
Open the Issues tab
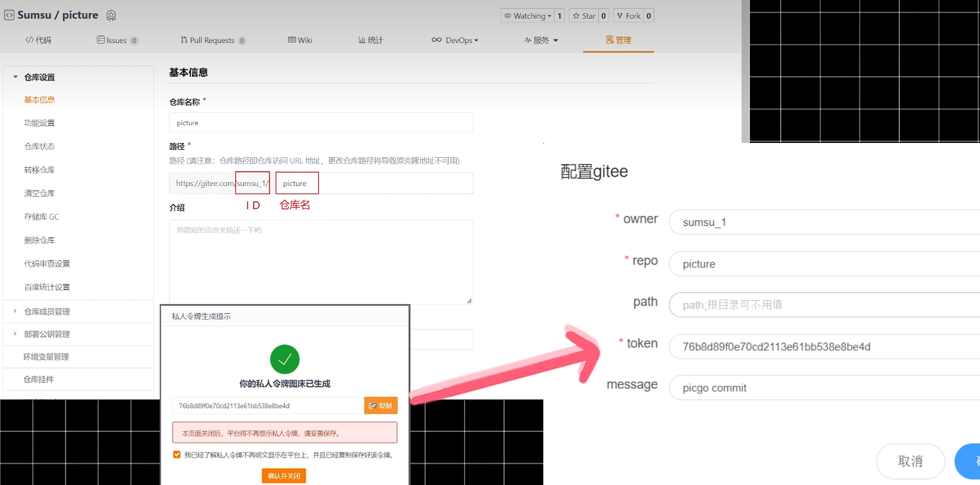coord(117,40)
